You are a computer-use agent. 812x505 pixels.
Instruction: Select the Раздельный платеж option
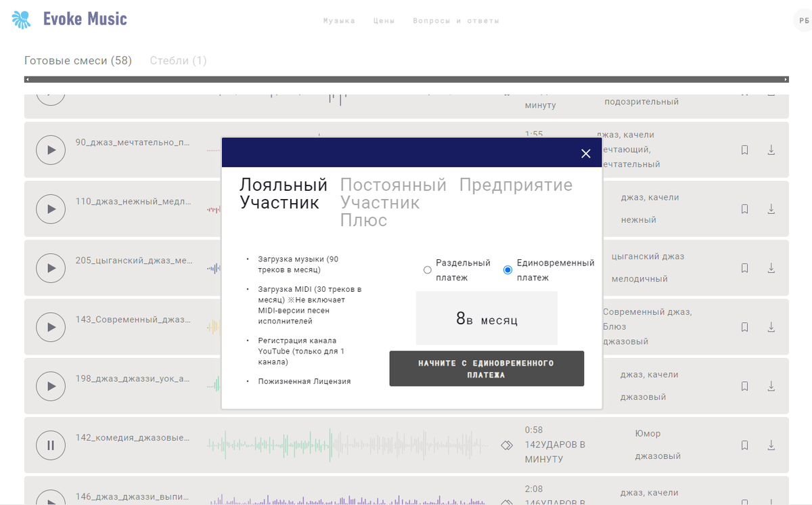[x=428, y=269]
